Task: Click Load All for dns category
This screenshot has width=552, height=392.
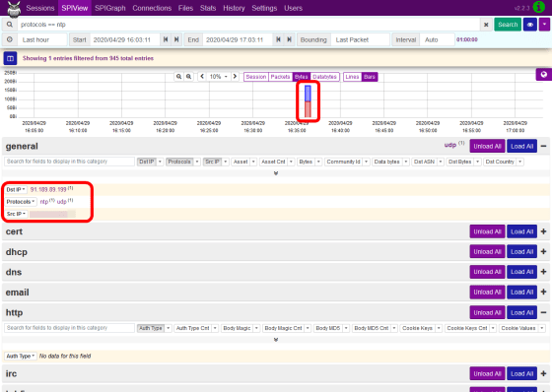Action: point(521,272)
